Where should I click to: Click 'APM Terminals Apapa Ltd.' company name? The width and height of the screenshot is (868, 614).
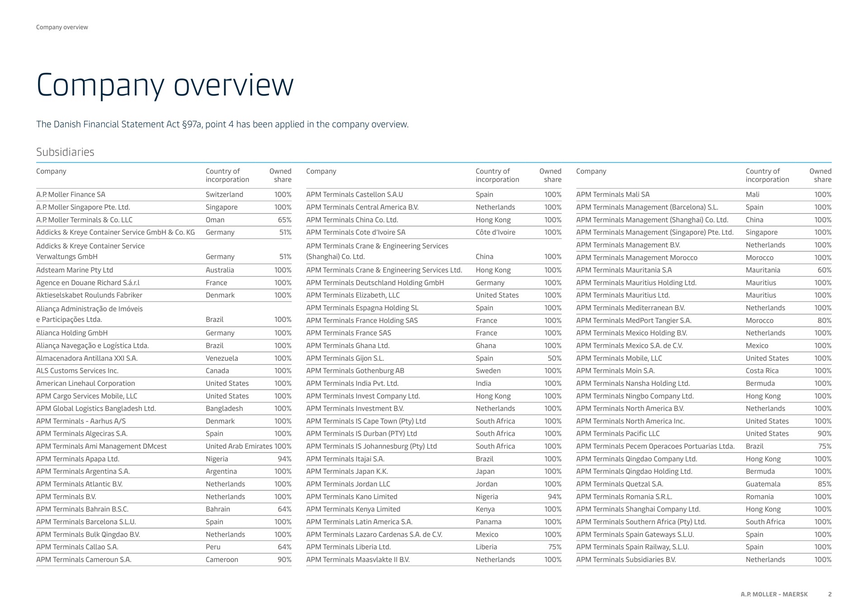(77, 459)
